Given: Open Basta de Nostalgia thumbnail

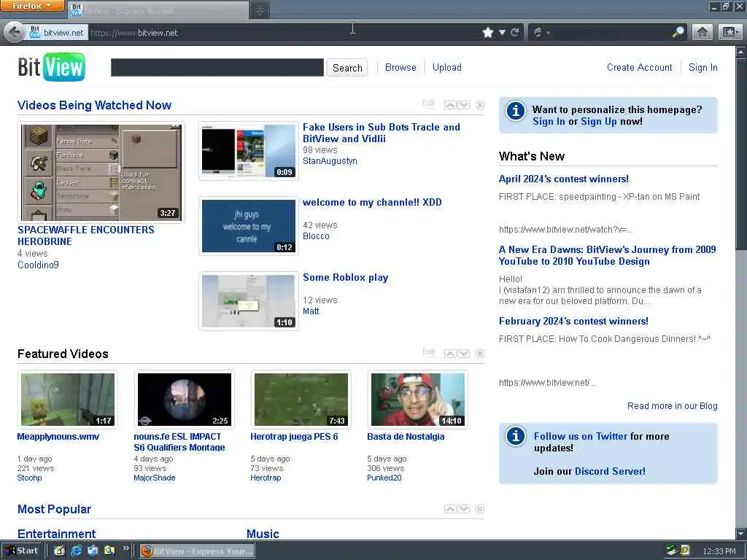Looking at the screenshot, I should pos(418,399).
